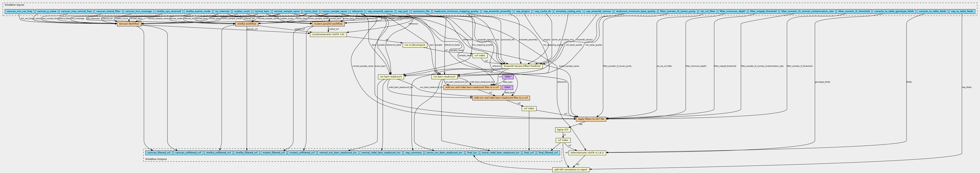Click the run vt decompose step

coord(415,45)
